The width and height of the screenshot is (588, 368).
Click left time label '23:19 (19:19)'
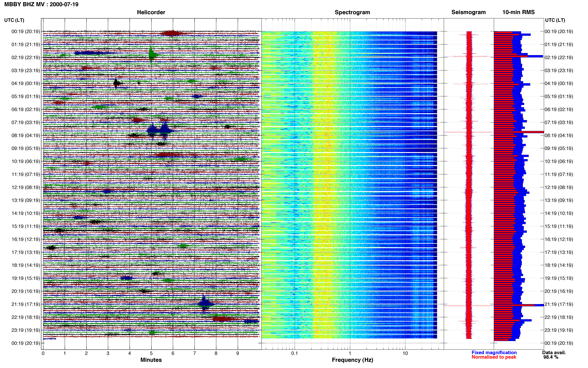point(26,330)
